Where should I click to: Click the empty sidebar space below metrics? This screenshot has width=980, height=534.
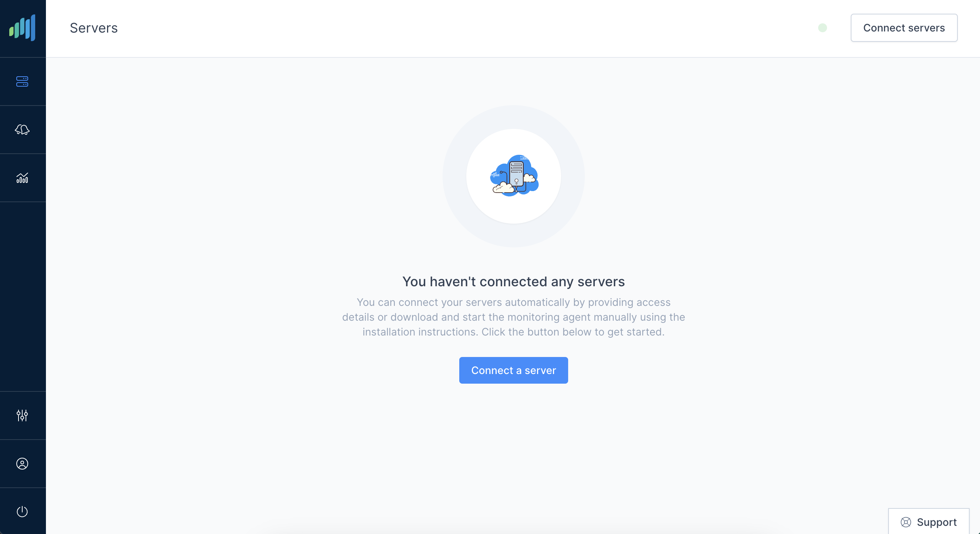(x=23, y=297)
